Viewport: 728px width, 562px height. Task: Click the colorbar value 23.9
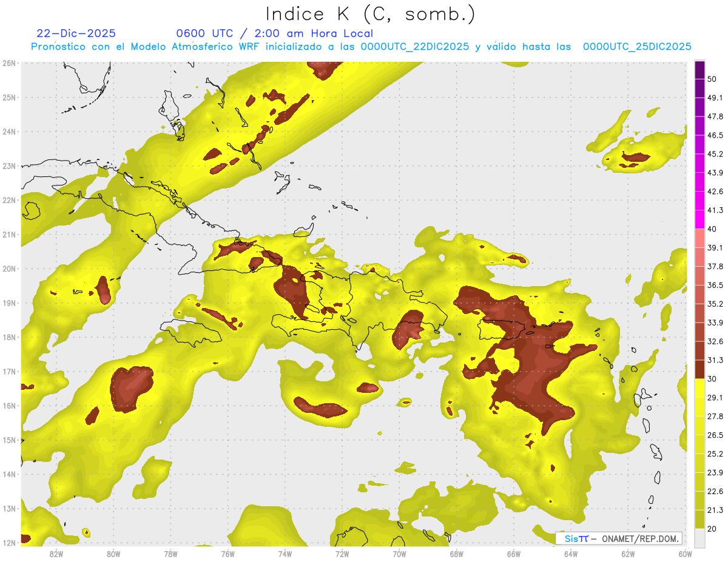[715, 473]
